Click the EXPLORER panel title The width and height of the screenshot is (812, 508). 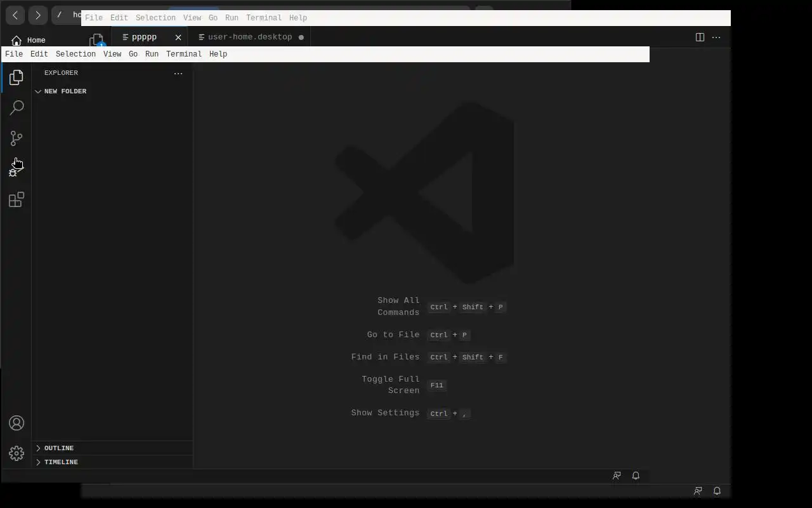click(61, 73)
